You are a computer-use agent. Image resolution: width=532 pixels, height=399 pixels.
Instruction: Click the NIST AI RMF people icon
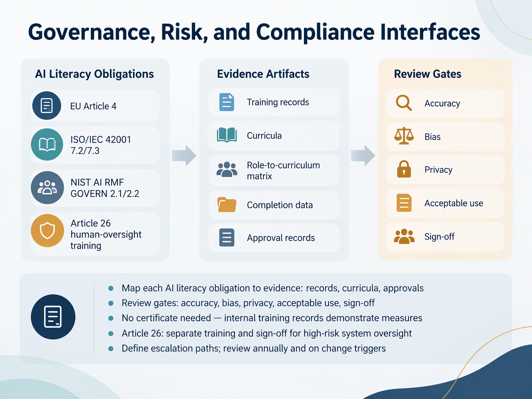coord(47,188)
